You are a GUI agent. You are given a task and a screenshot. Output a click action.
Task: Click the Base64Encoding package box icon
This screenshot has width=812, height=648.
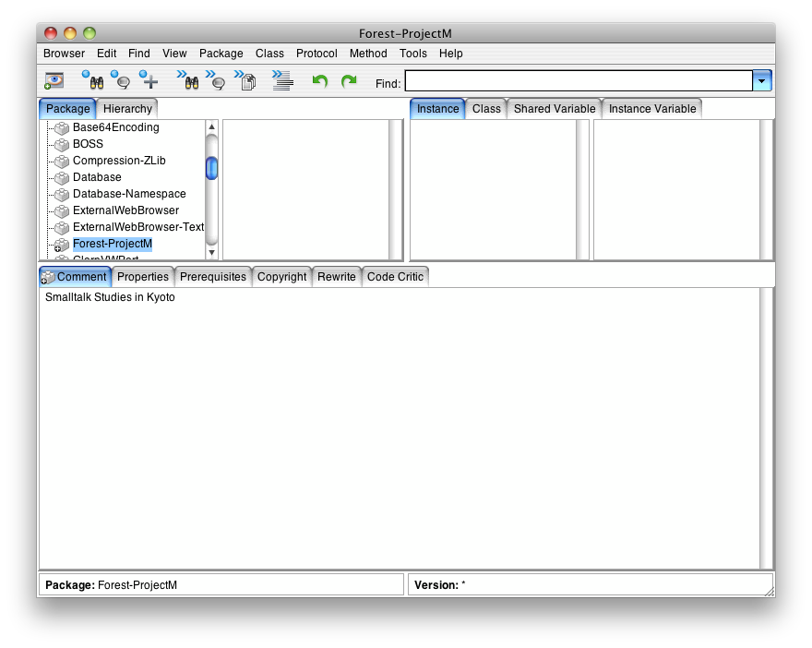tap(62, 128)
